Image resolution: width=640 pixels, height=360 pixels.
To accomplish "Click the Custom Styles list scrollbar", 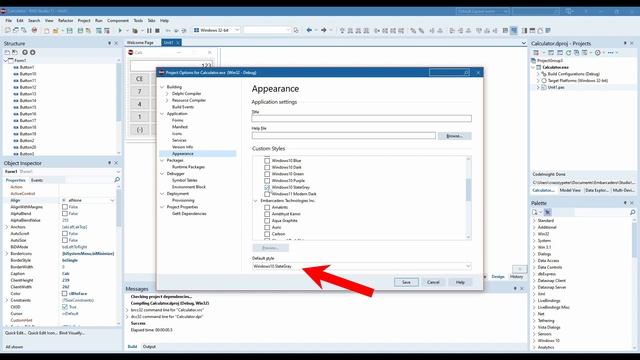I will pyautogui.click(x=468, y=198).
